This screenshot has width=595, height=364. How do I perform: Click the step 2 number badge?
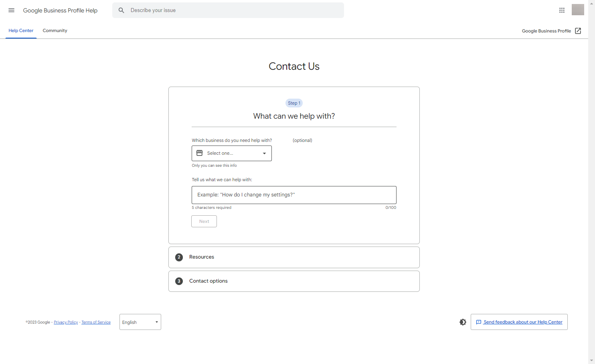[x=179, y=257]
